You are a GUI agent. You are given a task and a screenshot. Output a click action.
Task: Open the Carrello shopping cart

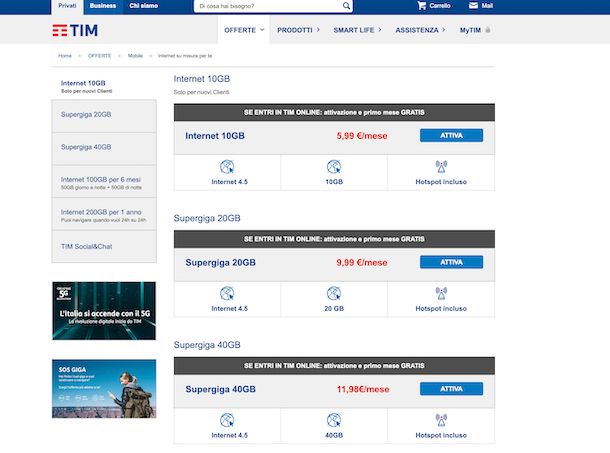(432, 6)
